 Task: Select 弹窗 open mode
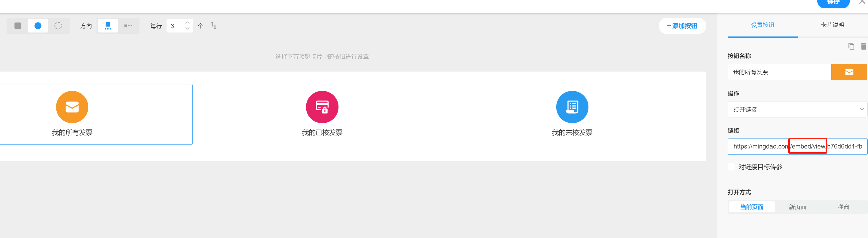(x=843, y=207)
